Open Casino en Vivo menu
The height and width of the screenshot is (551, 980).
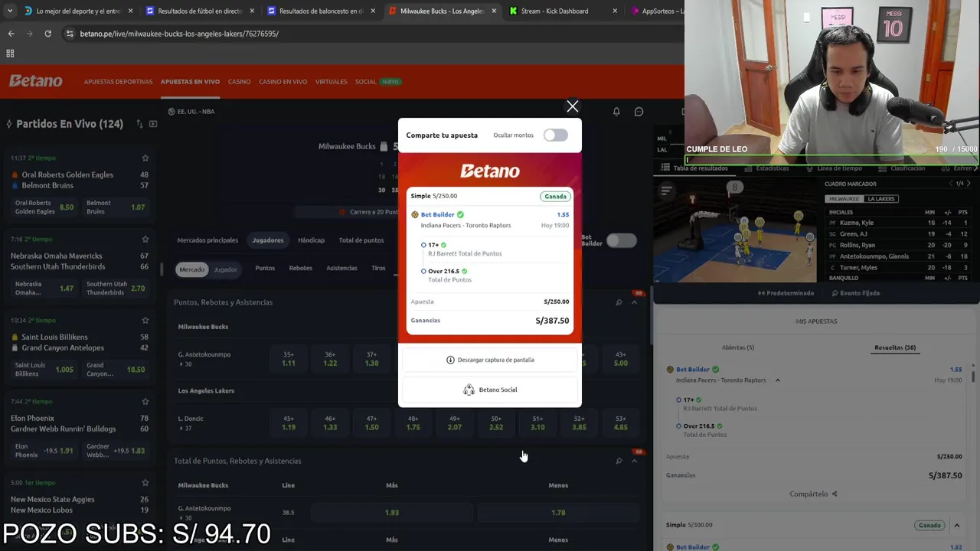click(x=283, y=82)
